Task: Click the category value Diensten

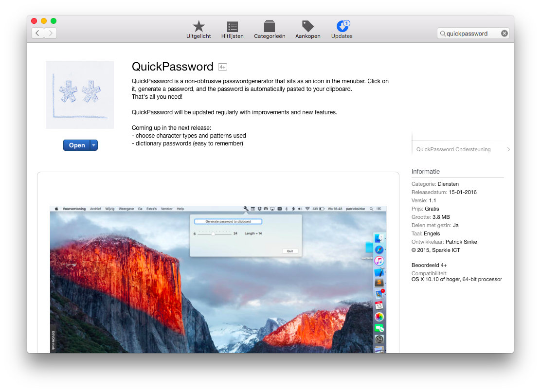Action: coord(448,184)
